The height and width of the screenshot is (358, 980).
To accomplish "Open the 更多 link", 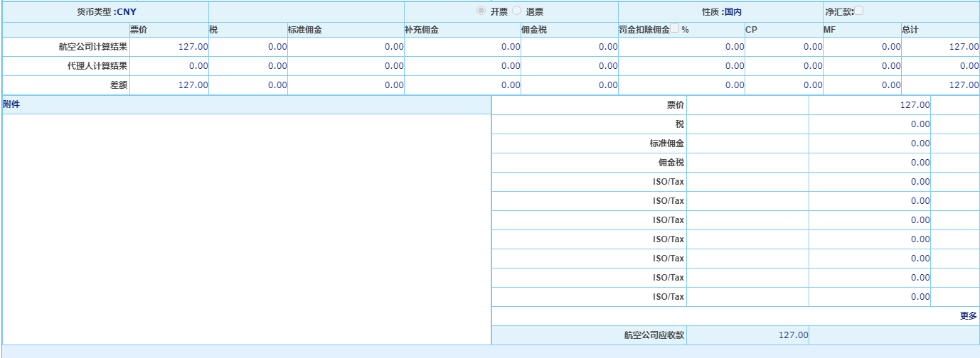I will tap(969, 316).
